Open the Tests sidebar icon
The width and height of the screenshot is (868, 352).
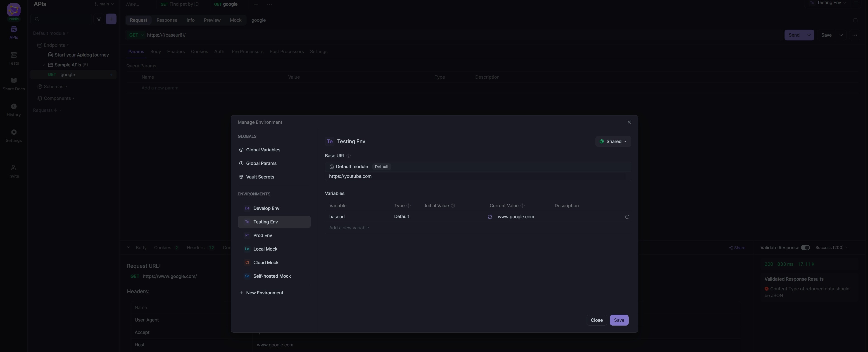tap(14, 55)
